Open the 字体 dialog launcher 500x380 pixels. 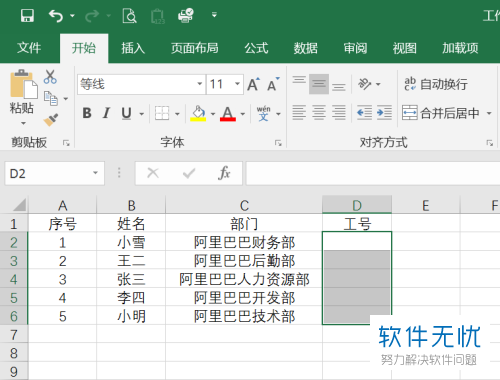point(278,143)
